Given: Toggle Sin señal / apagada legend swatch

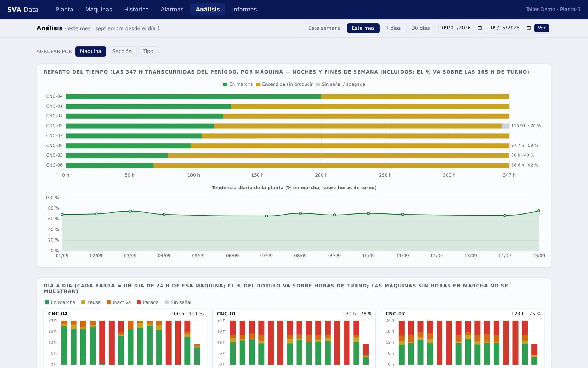Looking at the screenshot, I should tap(318, 85).
